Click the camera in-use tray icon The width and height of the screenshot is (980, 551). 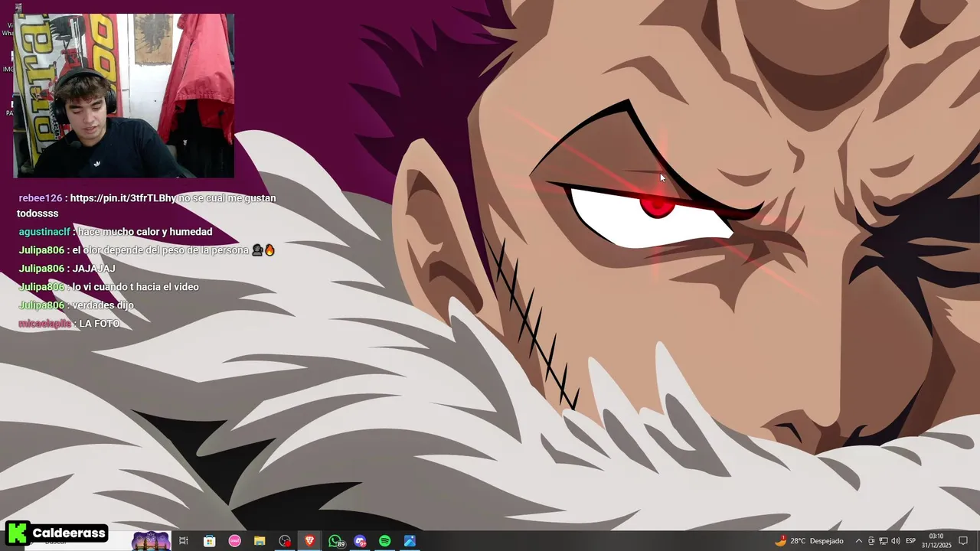point(871,541)
